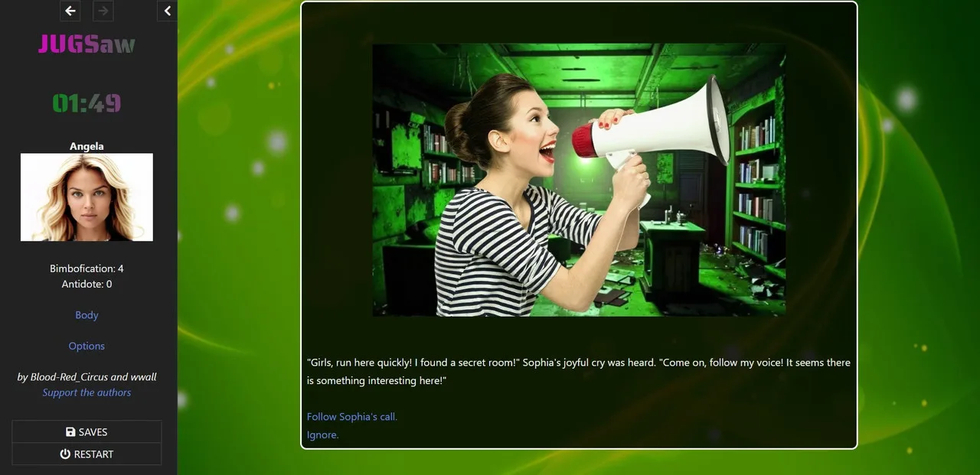Click the JUGSaw game title
Viewport: 980px width, 475px height.
pos(87,44)
